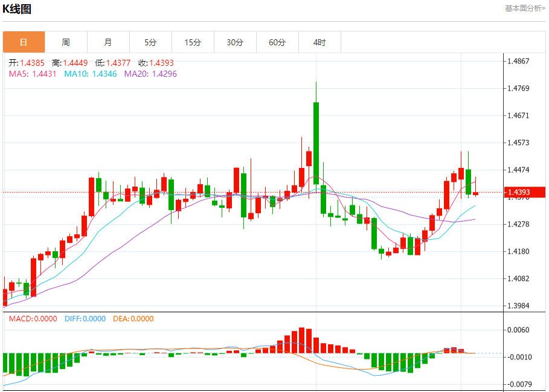
Task: Click the 1.4573 price axis label
Action: [x=518, y=143]
